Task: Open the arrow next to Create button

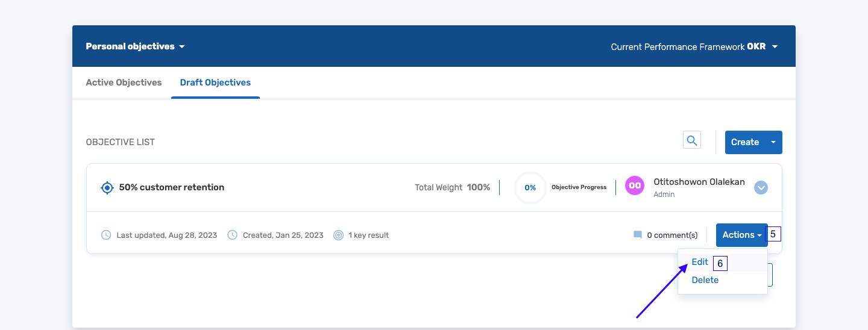Action: (773, 142)
